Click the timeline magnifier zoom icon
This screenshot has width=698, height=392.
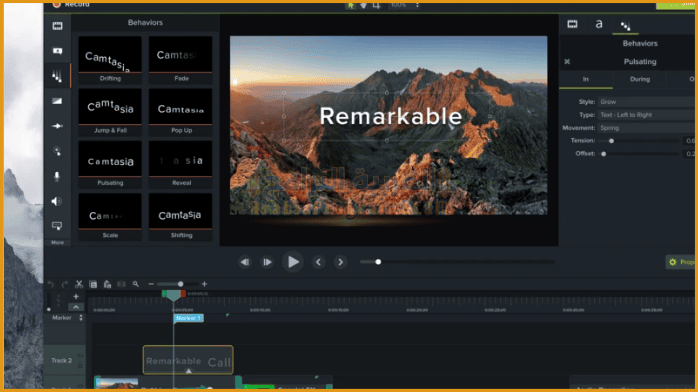[136, 284]
